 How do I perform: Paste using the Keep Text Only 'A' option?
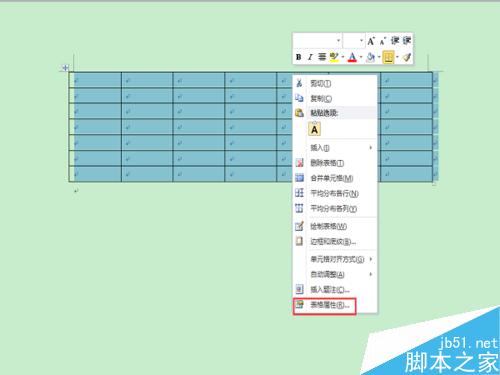click(314, 129)
